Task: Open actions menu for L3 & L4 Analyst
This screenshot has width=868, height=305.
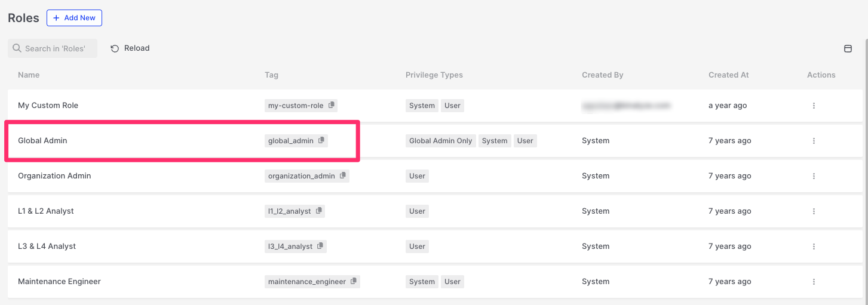Action: [x=814, y=247]
